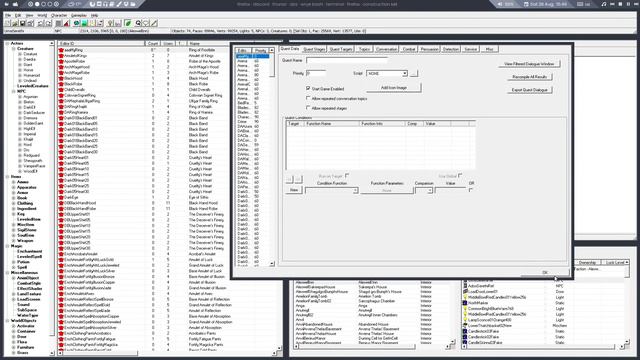Enable Allow repeated conversation topics

(308, 98)
